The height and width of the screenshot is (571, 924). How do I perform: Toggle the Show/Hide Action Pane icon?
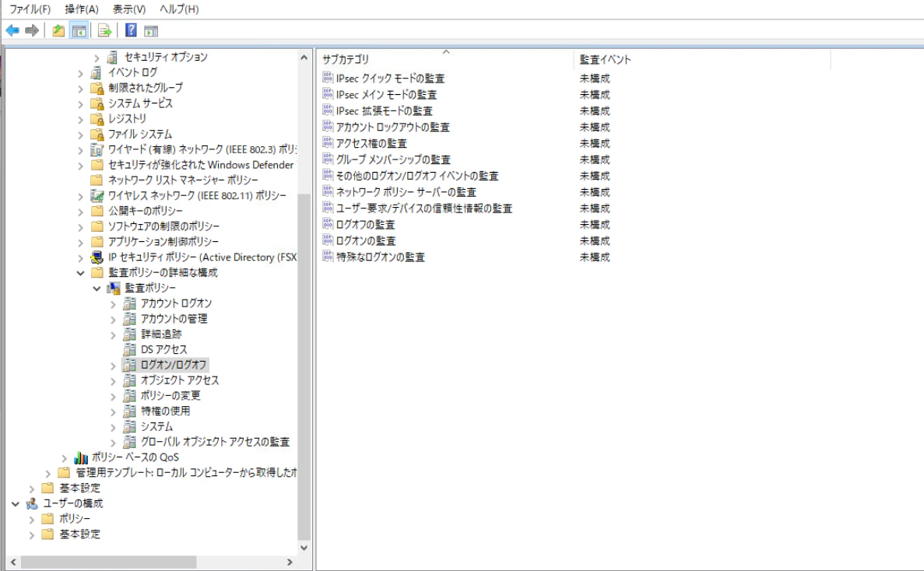[x=151, y=30]
